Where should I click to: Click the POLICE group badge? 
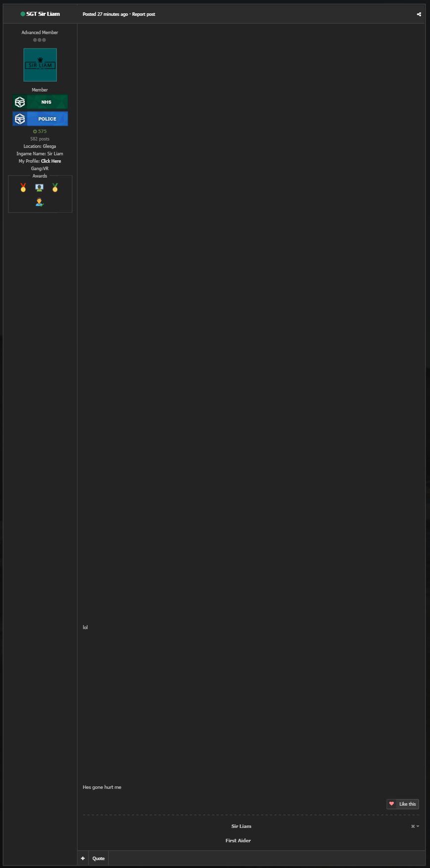pos(40,119)
